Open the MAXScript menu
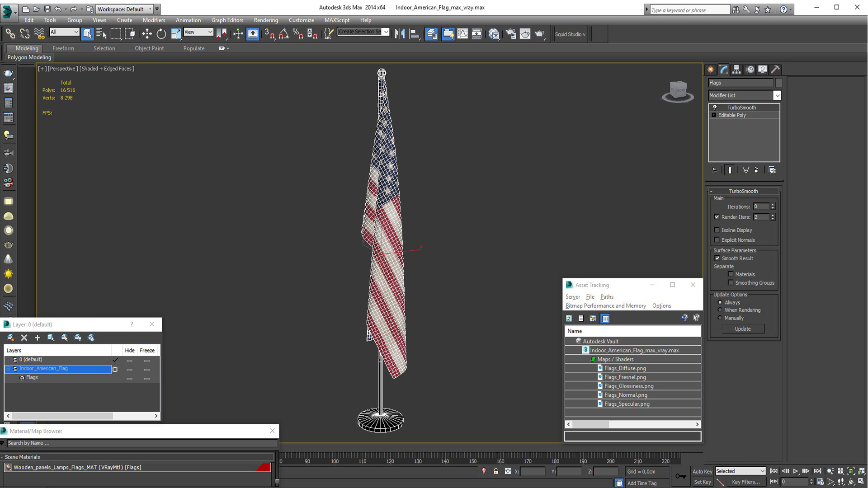The image size is (868, 488). pyautogui.click(x=337, y=20)
